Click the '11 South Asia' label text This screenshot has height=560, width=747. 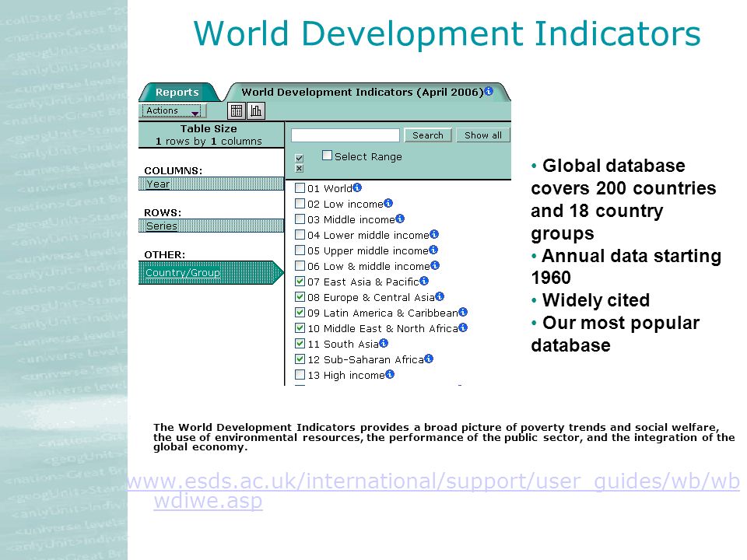[343, 344]
